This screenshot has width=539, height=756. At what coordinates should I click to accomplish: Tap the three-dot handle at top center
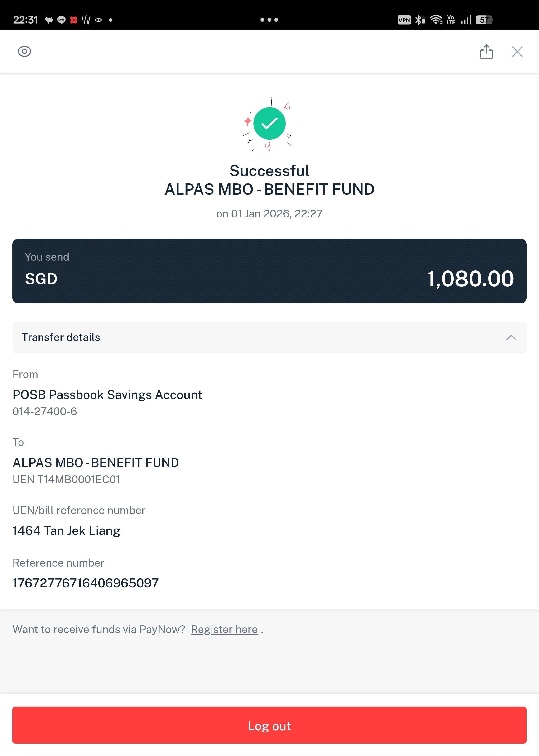tap(269, 20)
